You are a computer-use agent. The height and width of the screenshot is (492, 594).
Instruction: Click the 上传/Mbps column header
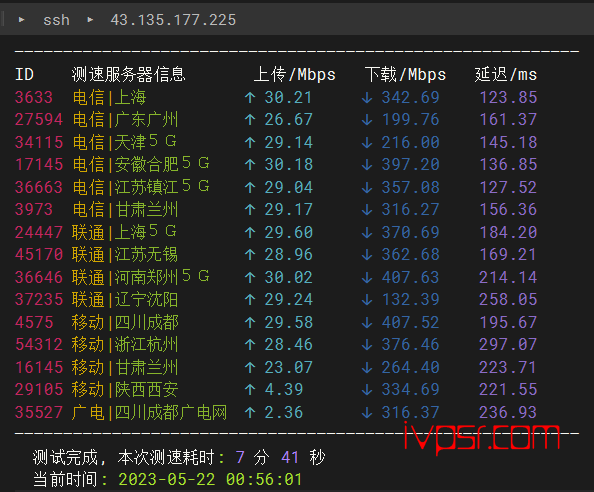coord(295,75)
